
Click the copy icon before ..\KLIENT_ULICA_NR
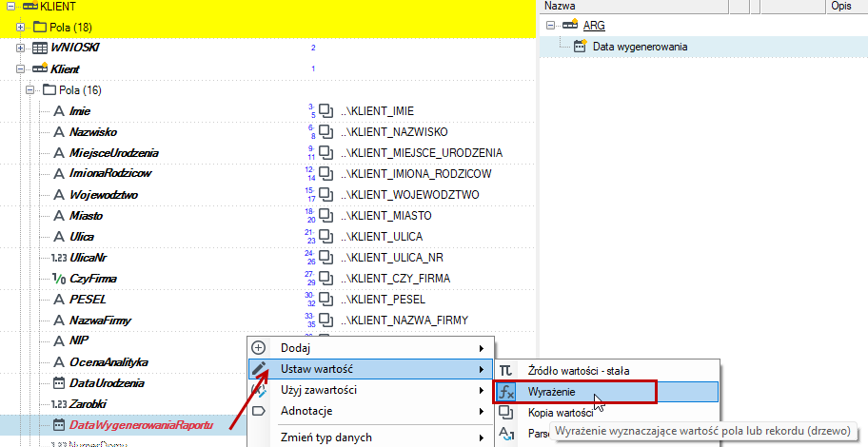pyautogui.click(x=326, y=258)
